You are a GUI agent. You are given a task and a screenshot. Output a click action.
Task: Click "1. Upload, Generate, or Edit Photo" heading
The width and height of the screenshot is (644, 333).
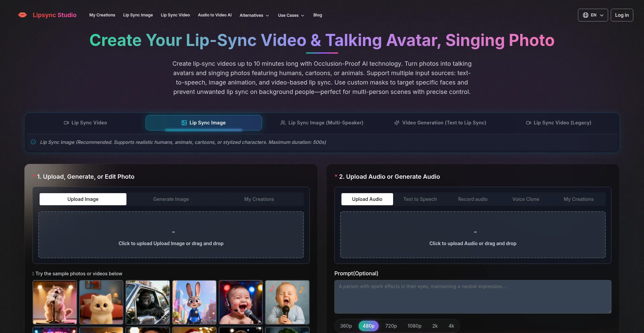86,177
